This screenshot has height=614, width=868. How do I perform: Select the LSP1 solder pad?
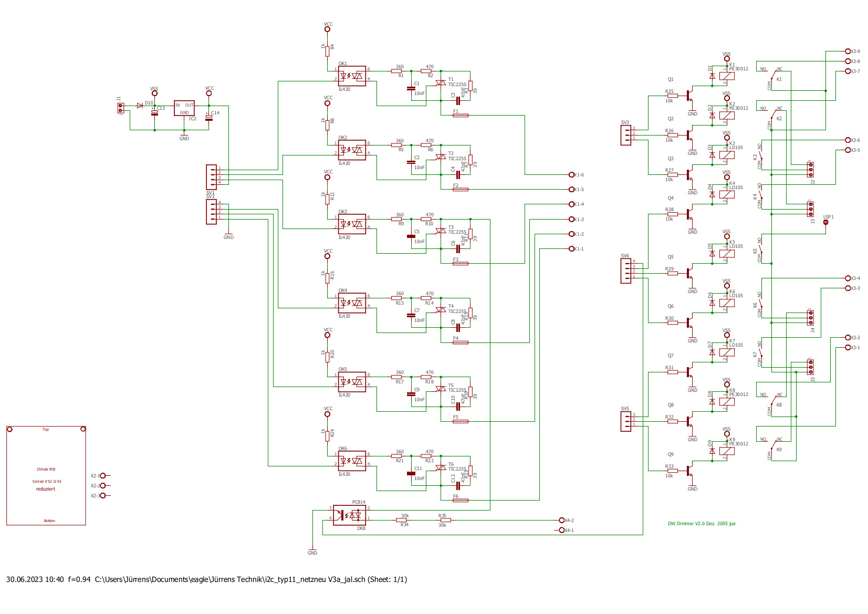825,222
